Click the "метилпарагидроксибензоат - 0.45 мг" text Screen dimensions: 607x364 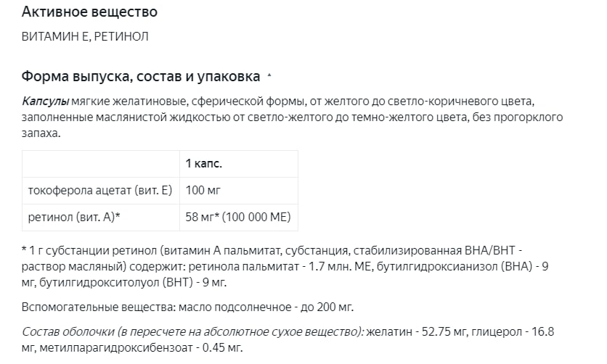140,348
